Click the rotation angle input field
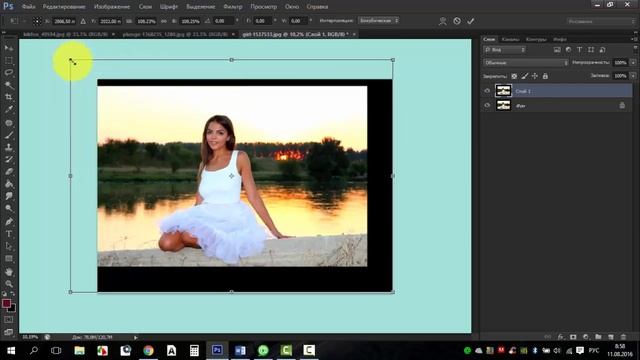640x360 pixels. [x=224, y=21]
